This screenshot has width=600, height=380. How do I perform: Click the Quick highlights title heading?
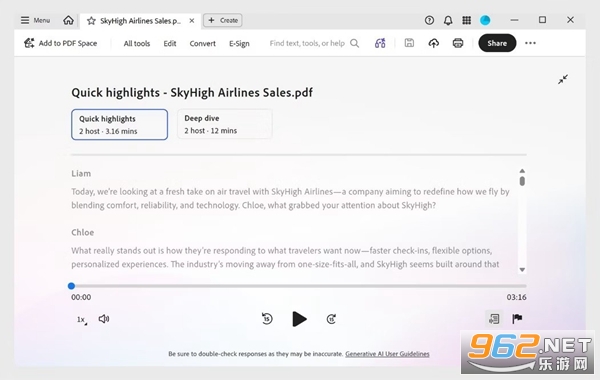pyautogui.click(x=192, y=93)
